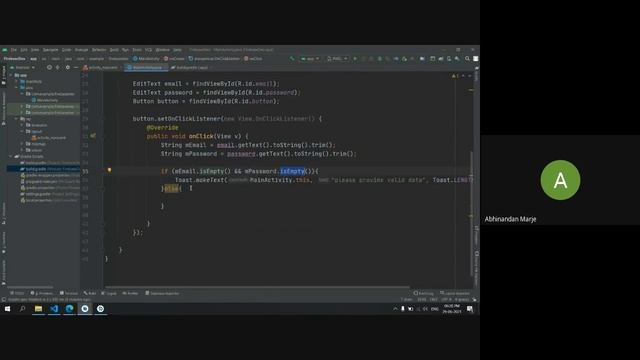Open the Database Inspector tool window
Screen dimensions: 640x360
pyautogui.click(x=162, y=293)
